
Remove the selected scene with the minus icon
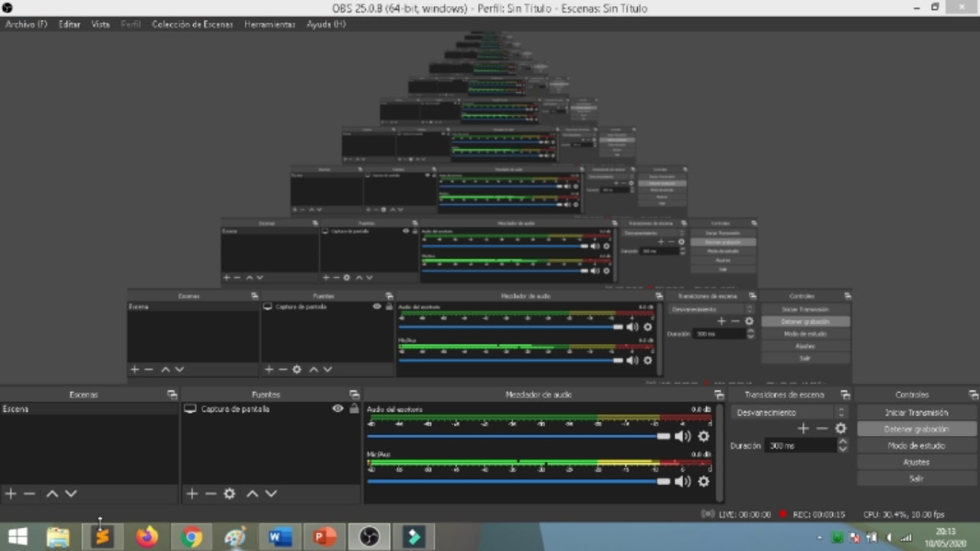tap(29, 494)
